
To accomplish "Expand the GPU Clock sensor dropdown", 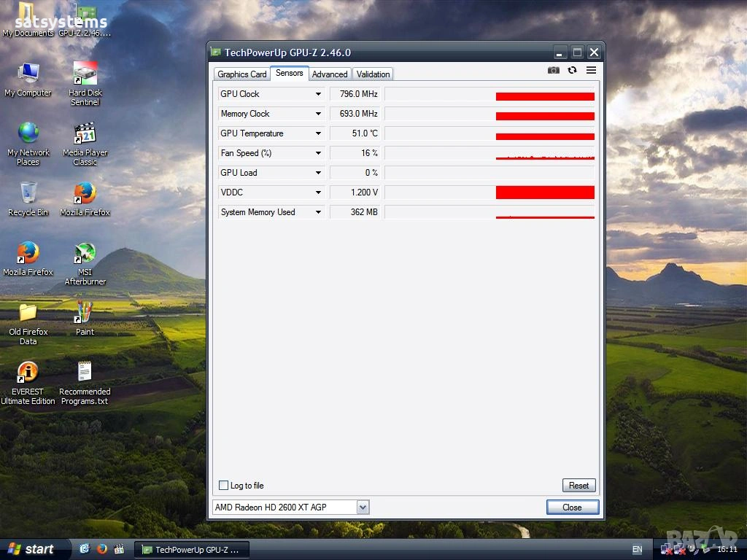I will click(x=318, y=94).
